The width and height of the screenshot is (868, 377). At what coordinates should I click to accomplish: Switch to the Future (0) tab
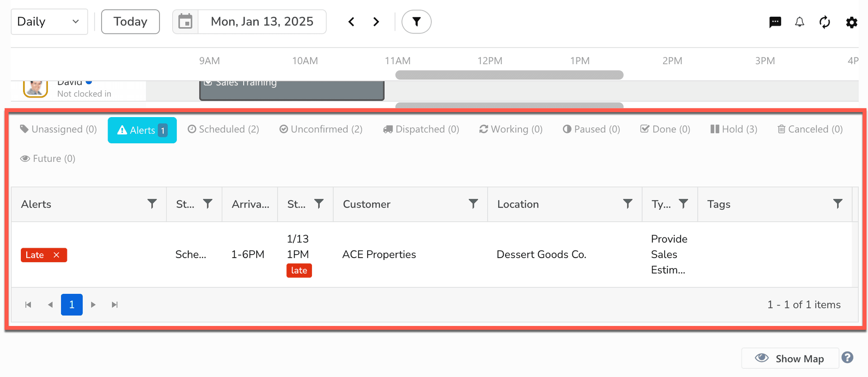tap(47, 159)
